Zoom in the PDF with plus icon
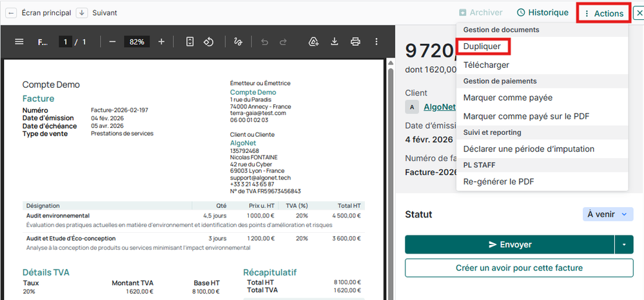Viewport: 644px width, 300px height. (x=161, y=42)
